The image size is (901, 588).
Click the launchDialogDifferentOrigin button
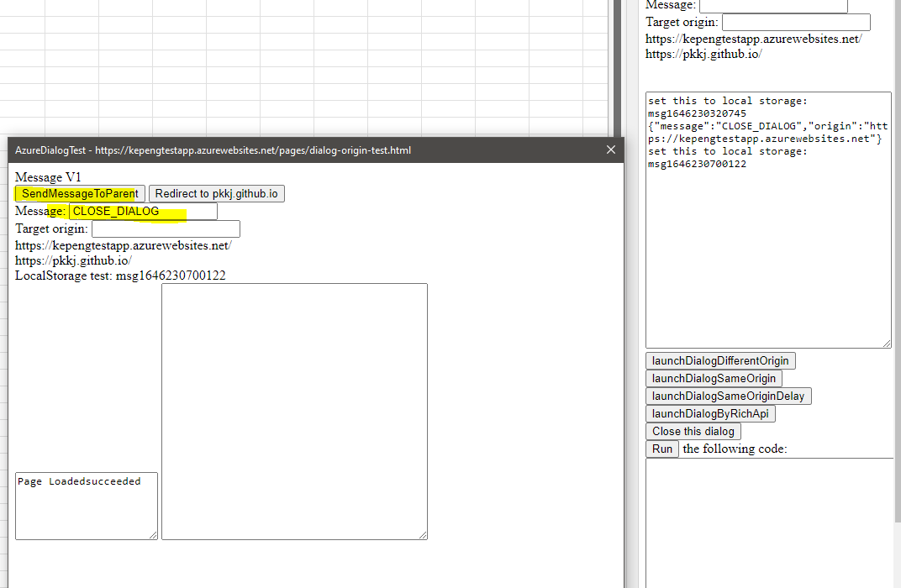(x=719, y=360)
